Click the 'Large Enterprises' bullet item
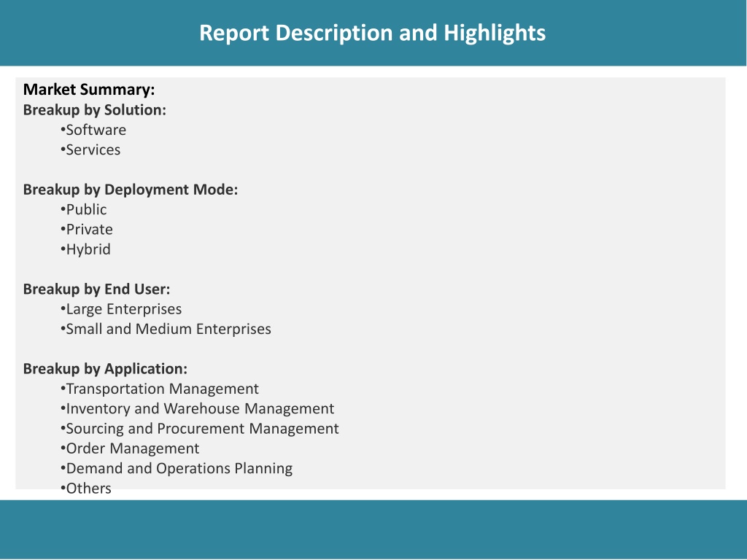 point(121,309)
